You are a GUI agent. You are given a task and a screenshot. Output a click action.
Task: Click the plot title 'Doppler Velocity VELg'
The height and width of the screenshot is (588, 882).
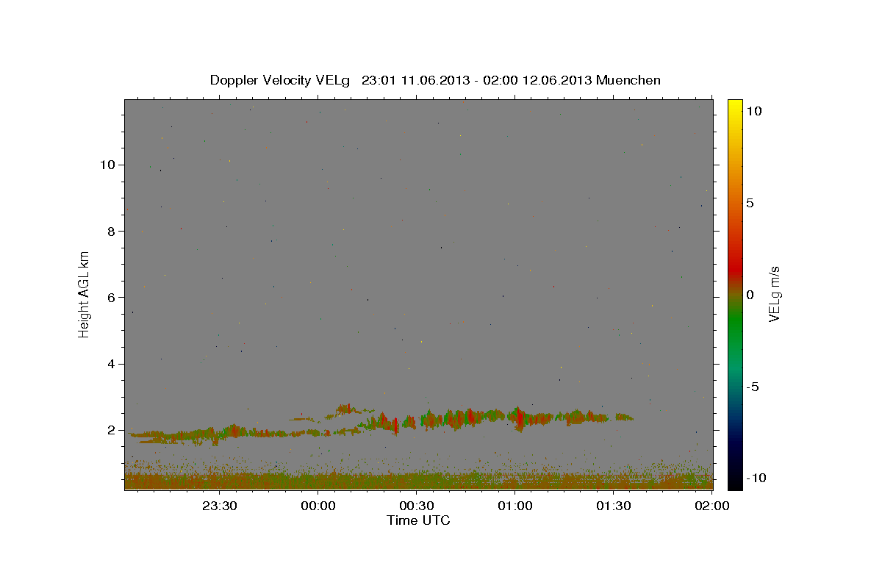[x=281, y=80]
